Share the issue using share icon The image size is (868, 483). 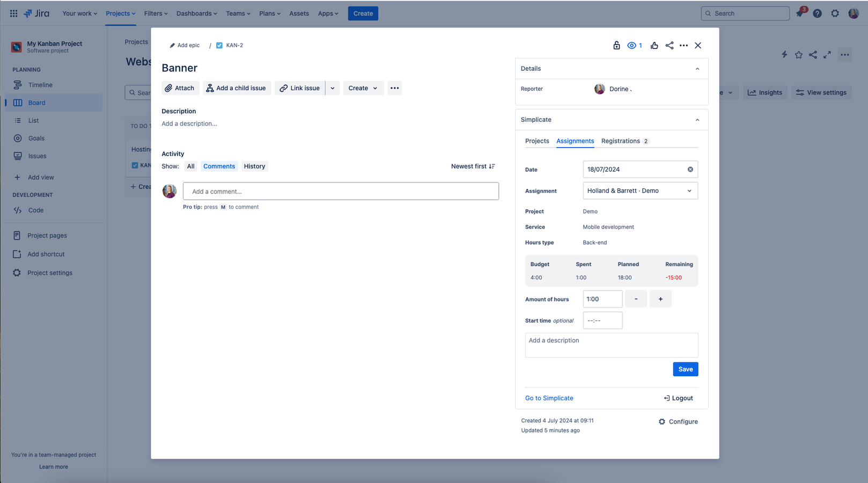point(669,46)
